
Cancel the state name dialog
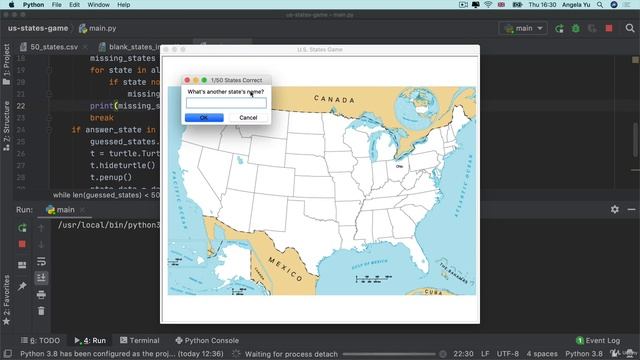(x=248, y=118)
